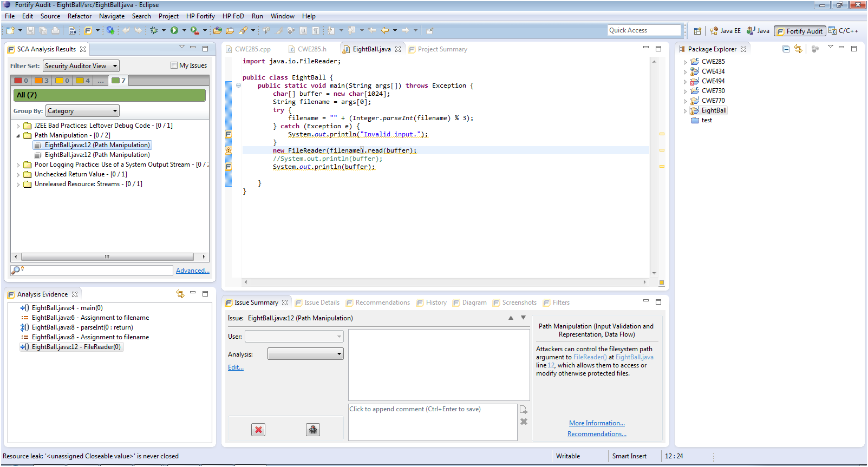Click the green Run toolbar icon
Viewport: 868px width, 467px height.
pos(174,31)
